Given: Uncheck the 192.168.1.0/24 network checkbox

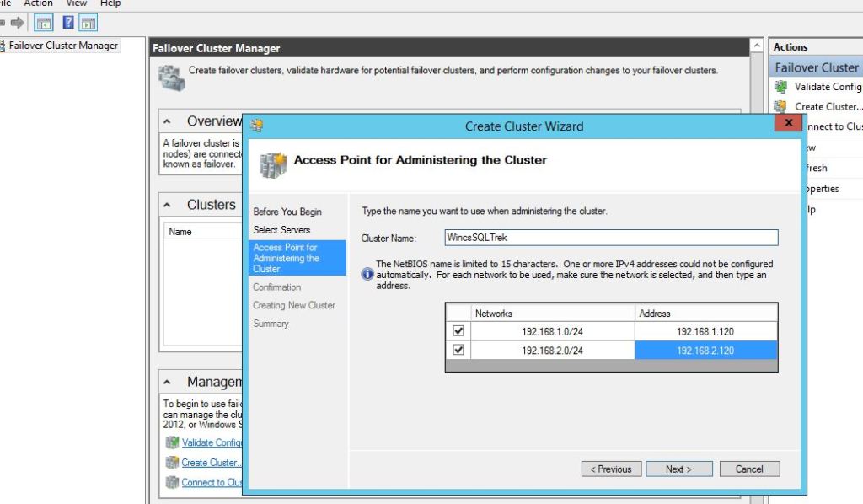Looking at the screenshot, I should (x=458, y=331).
